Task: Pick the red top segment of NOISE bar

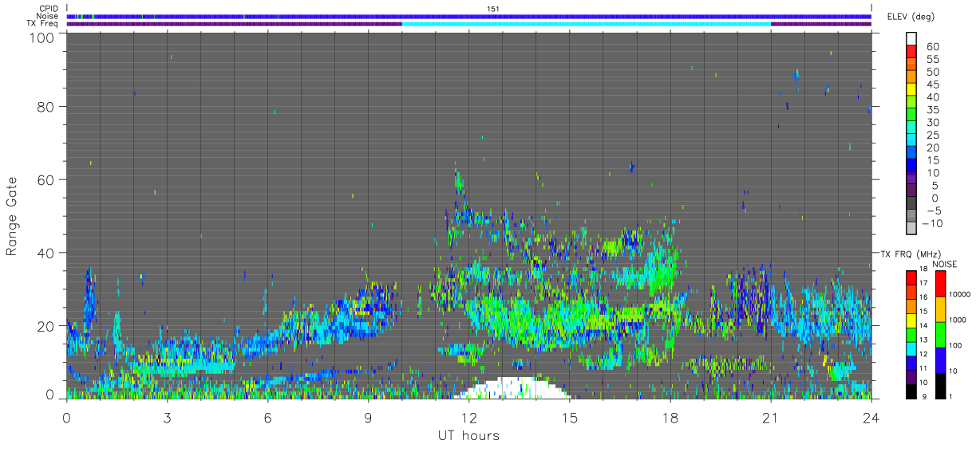Action: pos(940,285)
